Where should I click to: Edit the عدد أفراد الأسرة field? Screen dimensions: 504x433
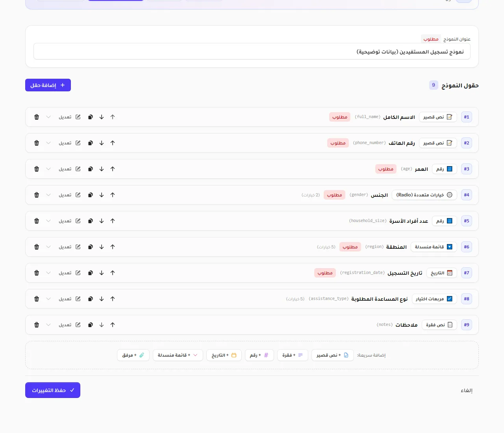70,221
